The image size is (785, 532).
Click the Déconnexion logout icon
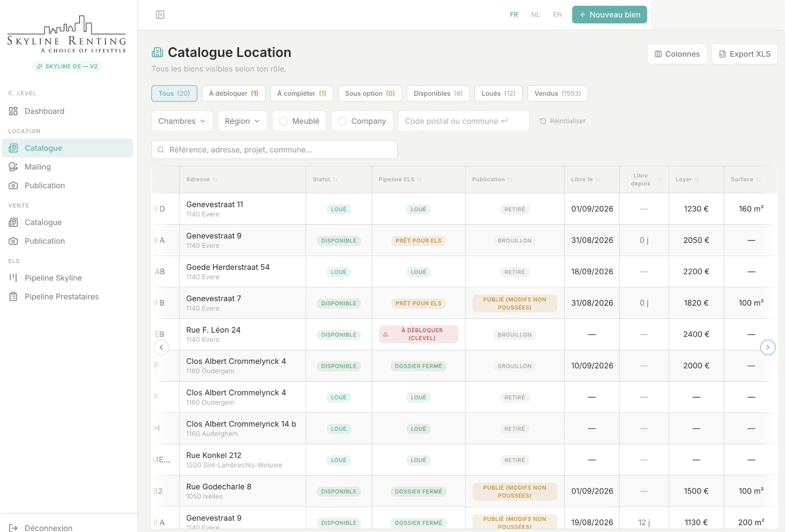13,528
